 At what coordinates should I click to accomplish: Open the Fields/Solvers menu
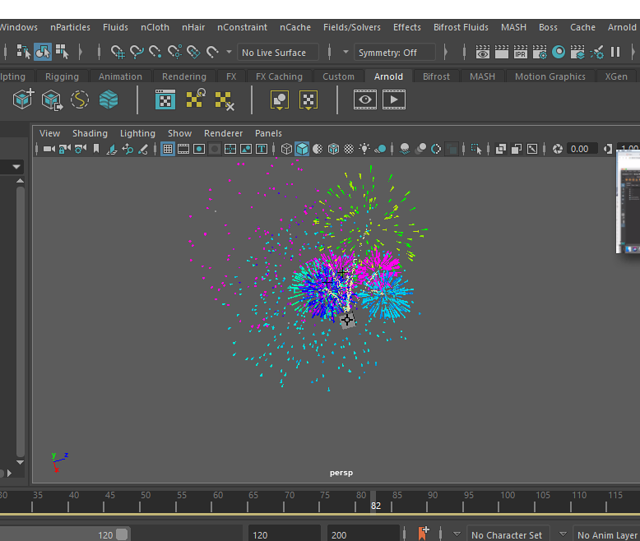(353, 27)
